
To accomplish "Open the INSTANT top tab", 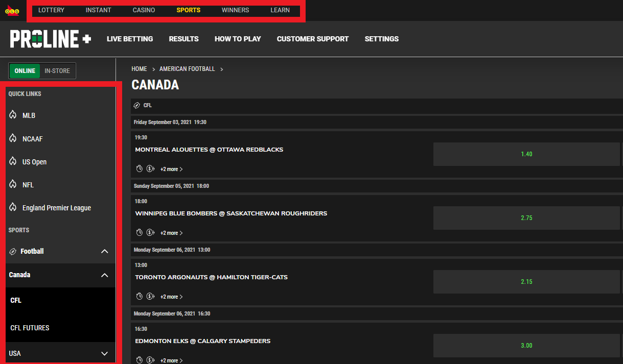I will click(x=98, y=10).
